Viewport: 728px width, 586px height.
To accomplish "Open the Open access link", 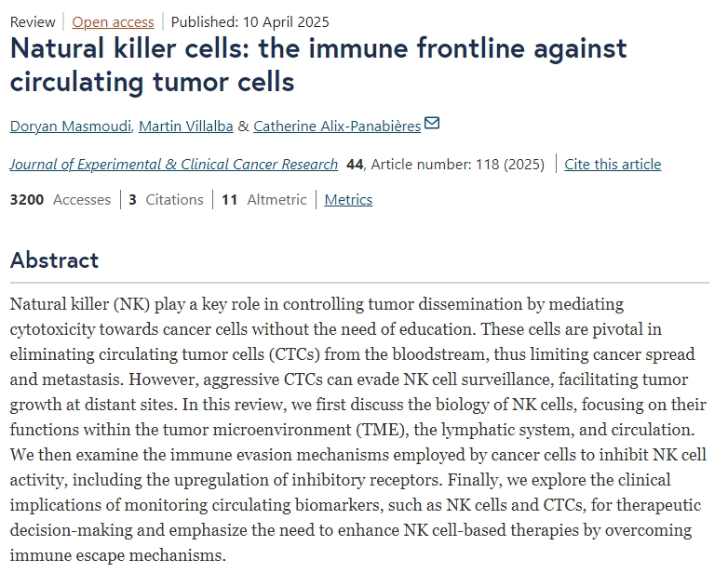I will click(112, 21).
